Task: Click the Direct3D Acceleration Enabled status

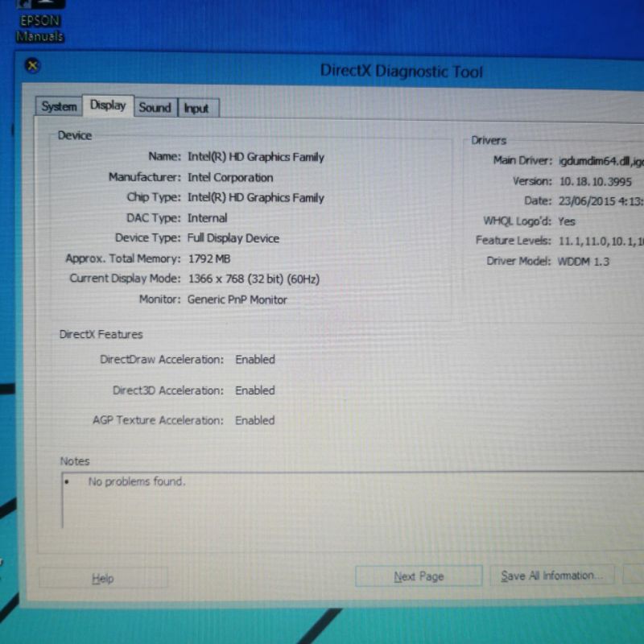Action: (254, 390)
